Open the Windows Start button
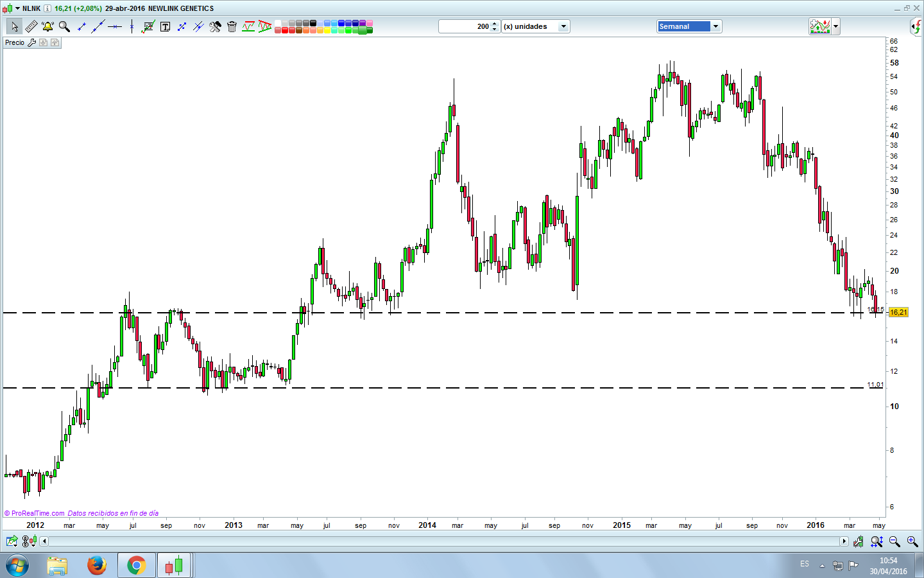The image size is (924, 578). pos(17,566)
